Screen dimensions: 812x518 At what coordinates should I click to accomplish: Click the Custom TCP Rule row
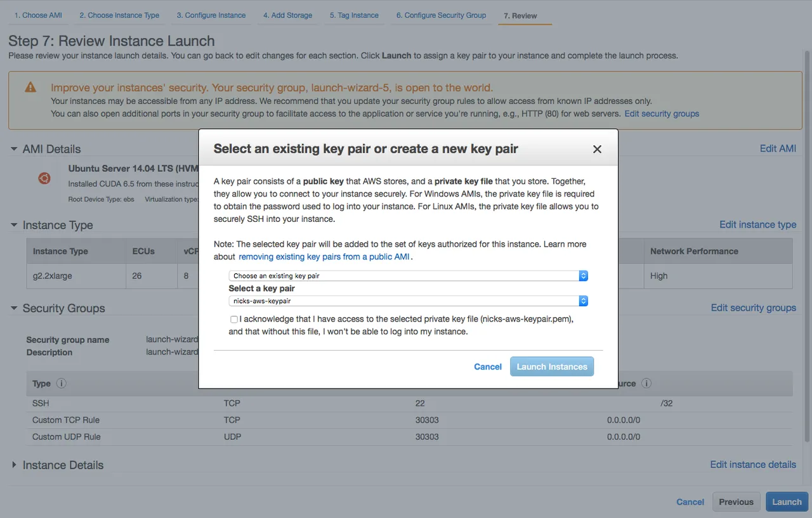[x=410, y=420]
